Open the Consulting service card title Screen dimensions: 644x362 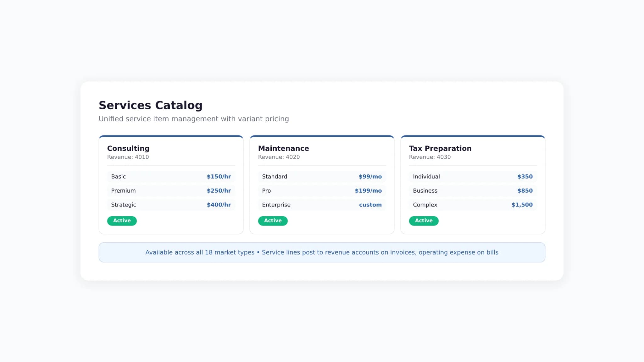(x=128, y=148)
